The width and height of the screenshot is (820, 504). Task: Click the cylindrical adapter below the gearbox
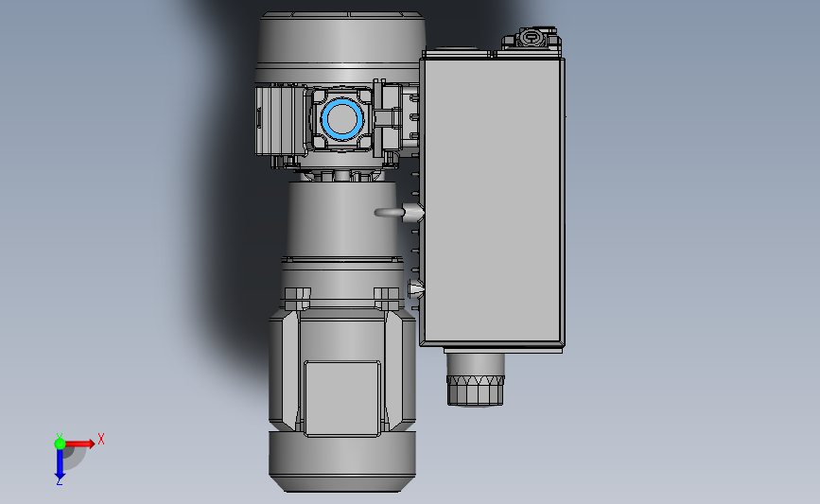342,219
